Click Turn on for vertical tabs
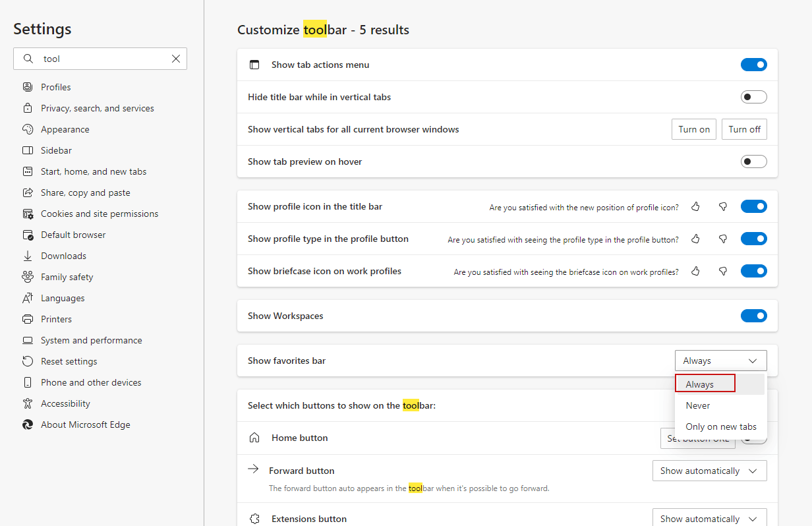 (694, 129)
